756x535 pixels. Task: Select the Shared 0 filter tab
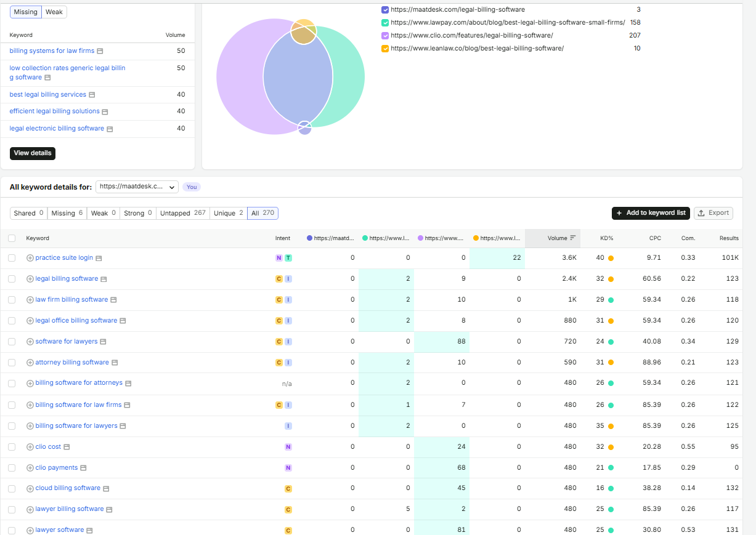(29, 213)
